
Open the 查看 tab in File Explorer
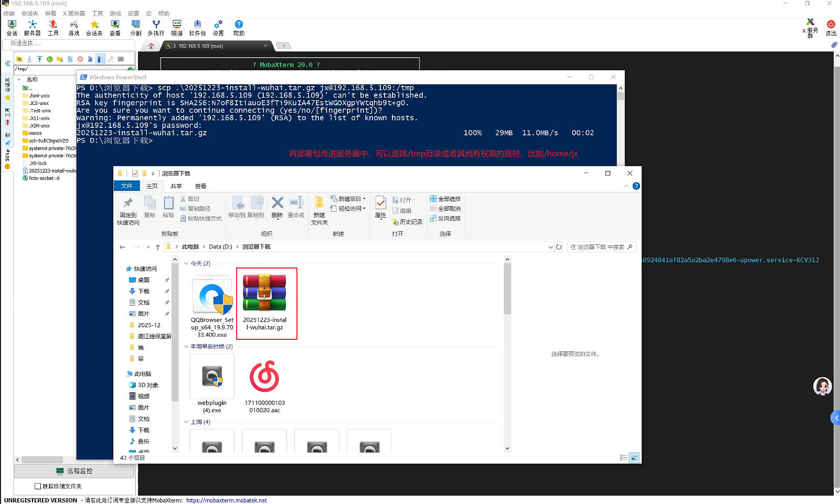(200, 186)
